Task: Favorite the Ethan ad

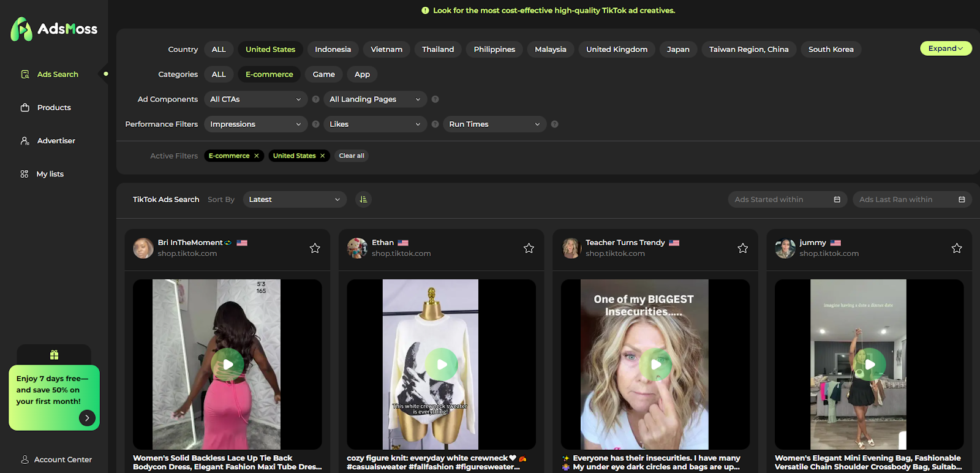Action: 529,248
